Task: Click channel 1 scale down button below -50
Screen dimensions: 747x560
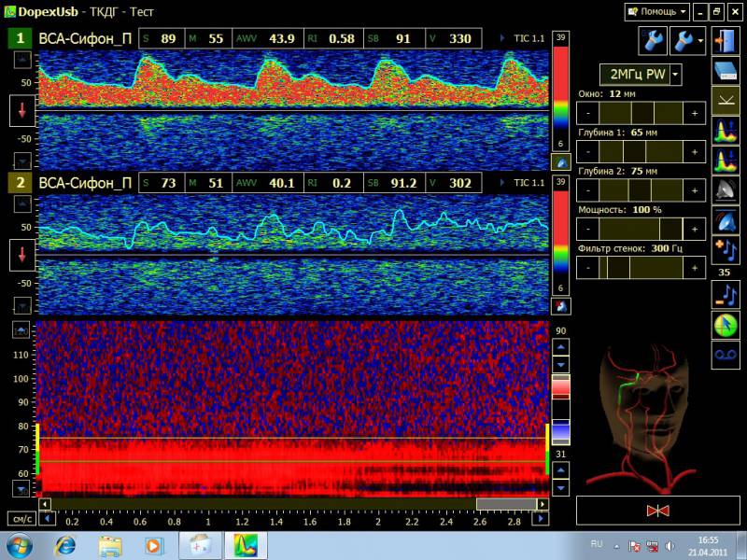Action: (x=22, y=161)
